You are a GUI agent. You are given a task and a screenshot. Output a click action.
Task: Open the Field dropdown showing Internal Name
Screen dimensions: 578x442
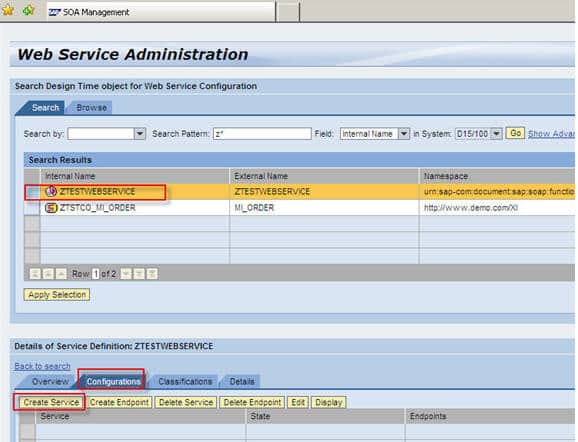[x=404, y=133]
